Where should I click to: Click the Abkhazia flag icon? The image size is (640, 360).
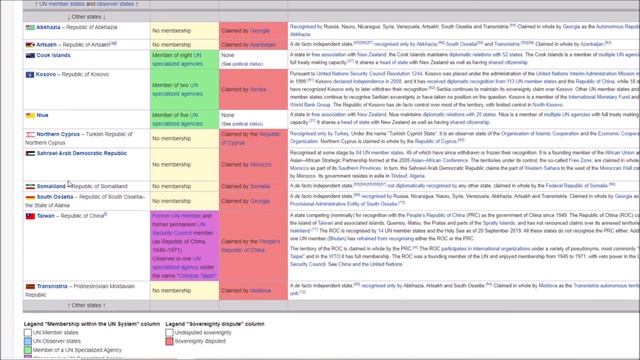[x=30, y=27]
